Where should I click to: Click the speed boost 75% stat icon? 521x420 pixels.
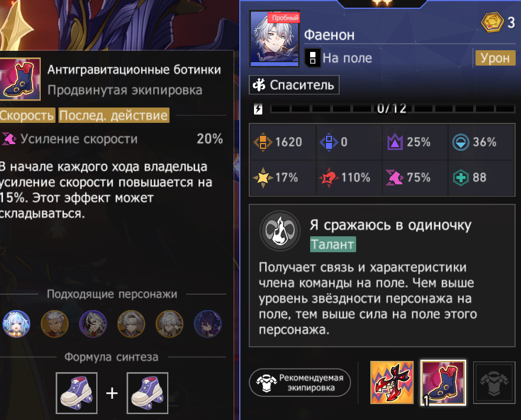(394, 177)
